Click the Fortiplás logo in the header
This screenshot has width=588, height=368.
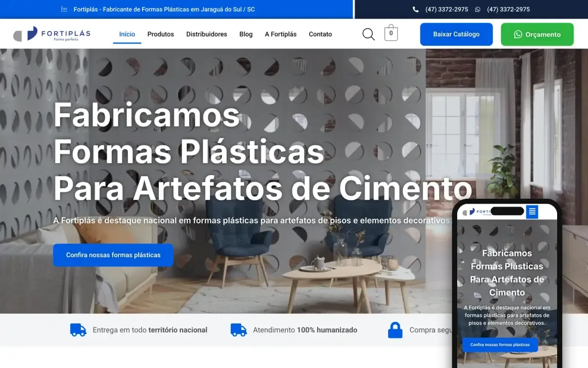click(52, 34)
